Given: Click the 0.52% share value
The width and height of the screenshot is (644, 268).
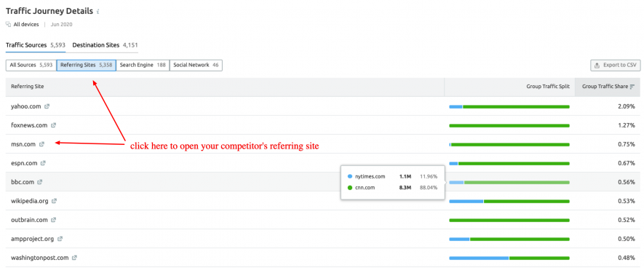Looking at the screenshot, I should (627, 220).
